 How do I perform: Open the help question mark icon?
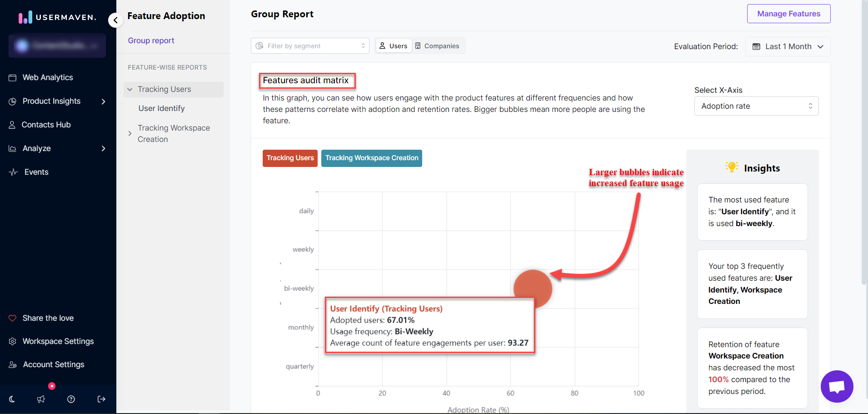click(71, 399)
